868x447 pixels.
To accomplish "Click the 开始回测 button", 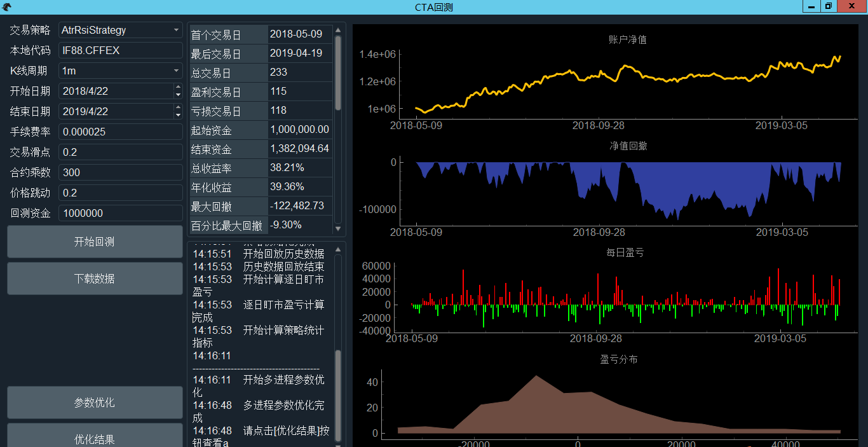I will coord(95,242).
